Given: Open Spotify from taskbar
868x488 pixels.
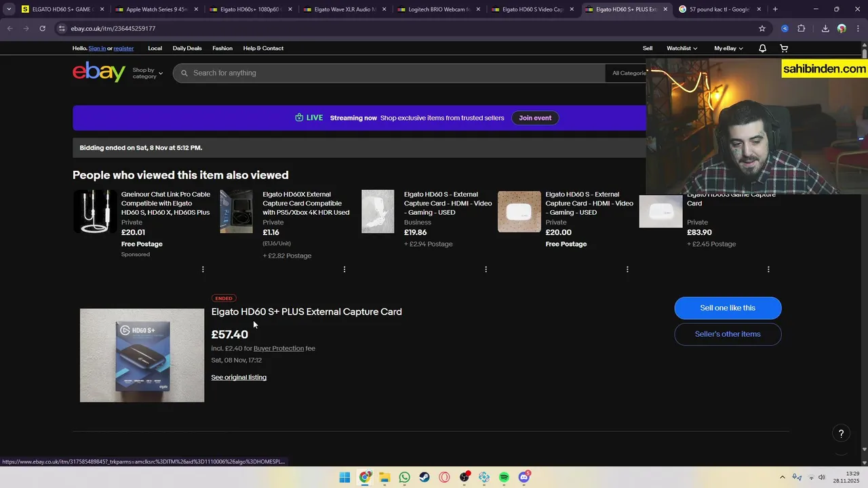Looking at the screenshot, I should coord(504,478).
